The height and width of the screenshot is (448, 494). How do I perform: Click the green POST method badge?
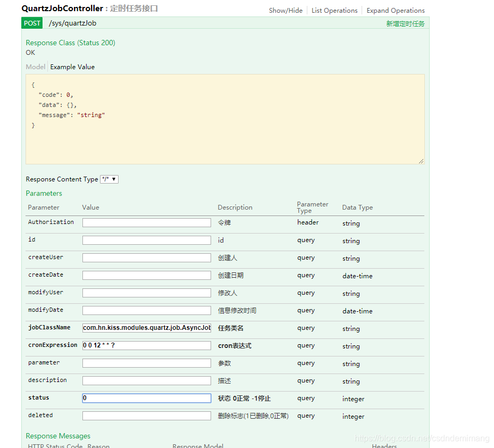[x=32, y=23]
